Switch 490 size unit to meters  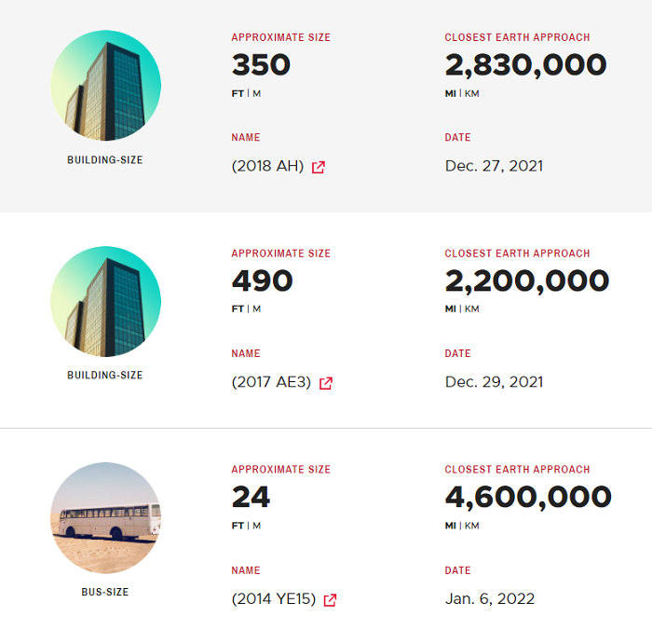256,308
